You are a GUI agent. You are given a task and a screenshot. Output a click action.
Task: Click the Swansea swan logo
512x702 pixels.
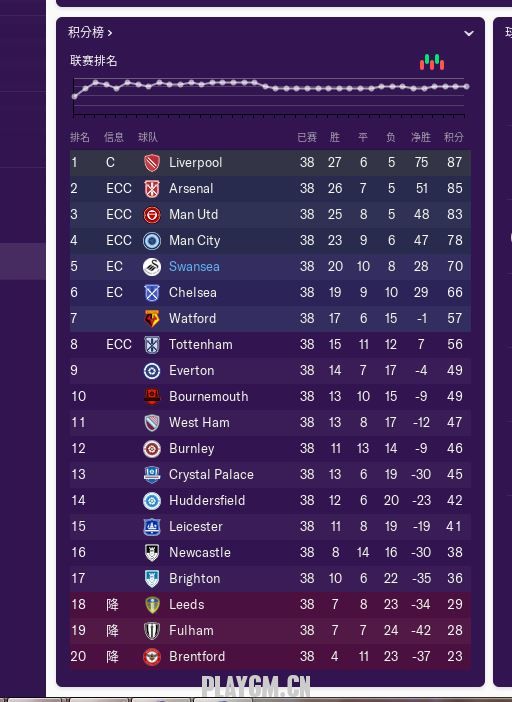pyautogui.click(x=152, y=266)
